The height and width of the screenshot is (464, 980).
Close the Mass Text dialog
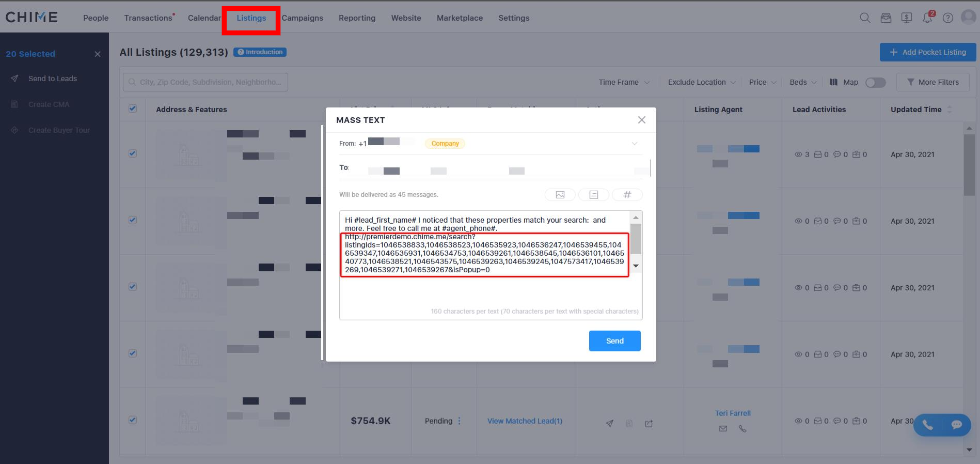point(642,120)
